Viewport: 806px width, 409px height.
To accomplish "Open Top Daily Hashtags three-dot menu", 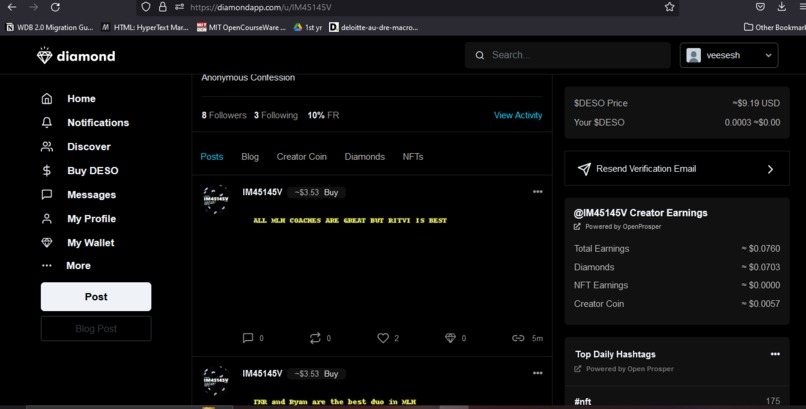I will 775,354.
